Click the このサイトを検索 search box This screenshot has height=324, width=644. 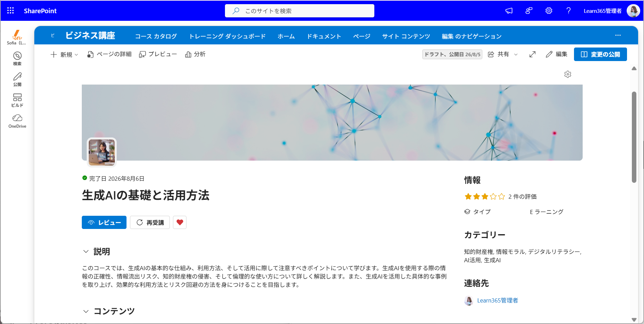(299, 11)
